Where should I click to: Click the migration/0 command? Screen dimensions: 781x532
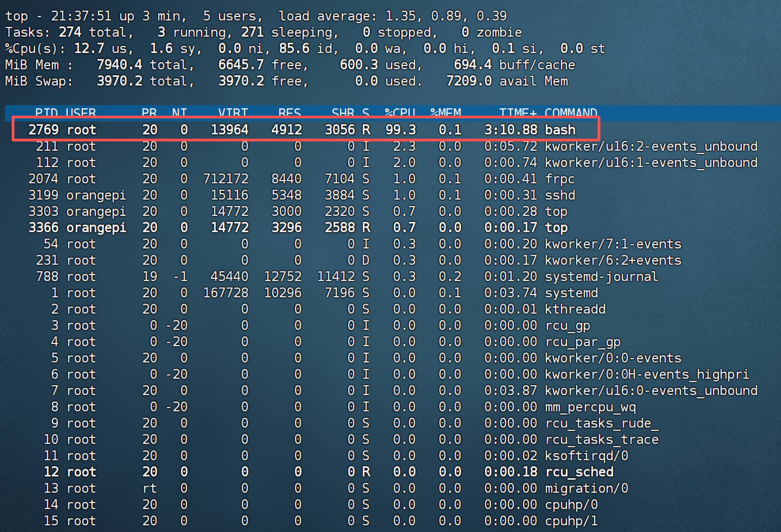point(587,488)
